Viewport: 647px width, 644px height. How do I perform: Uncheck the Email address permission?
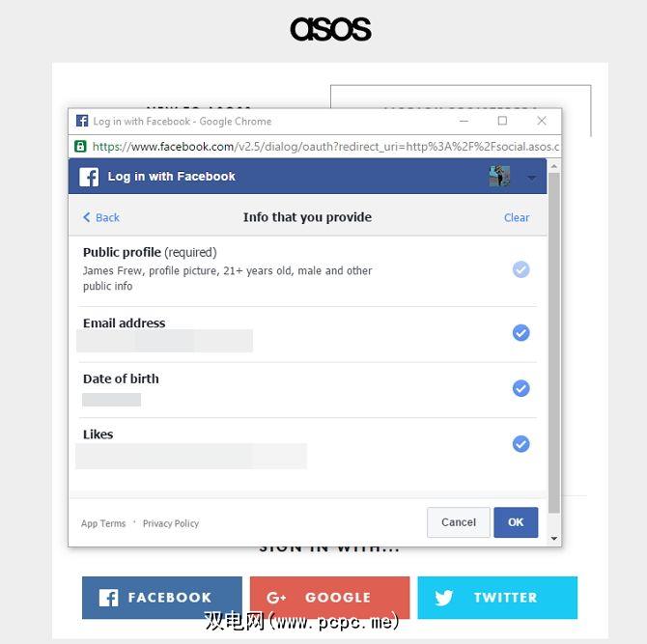pos(520,333)
